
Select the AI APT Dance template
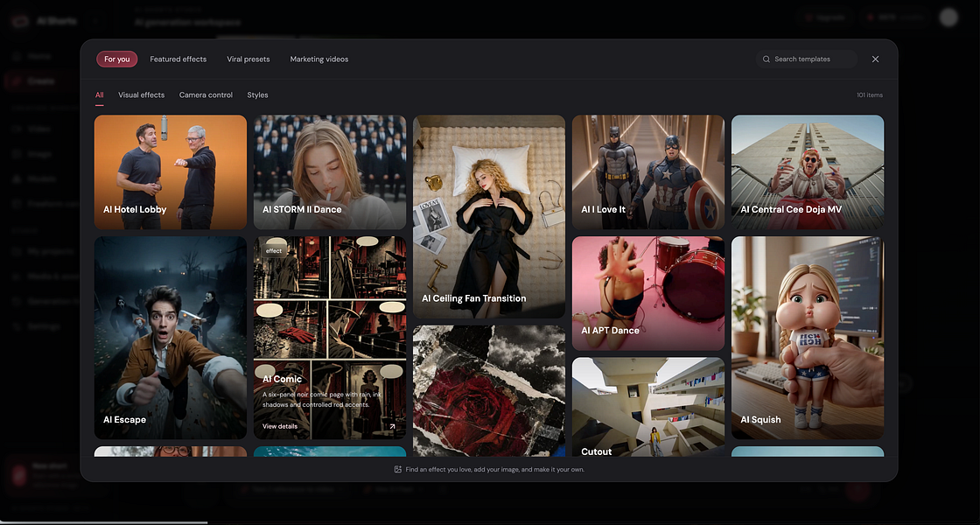click(648, 293)
